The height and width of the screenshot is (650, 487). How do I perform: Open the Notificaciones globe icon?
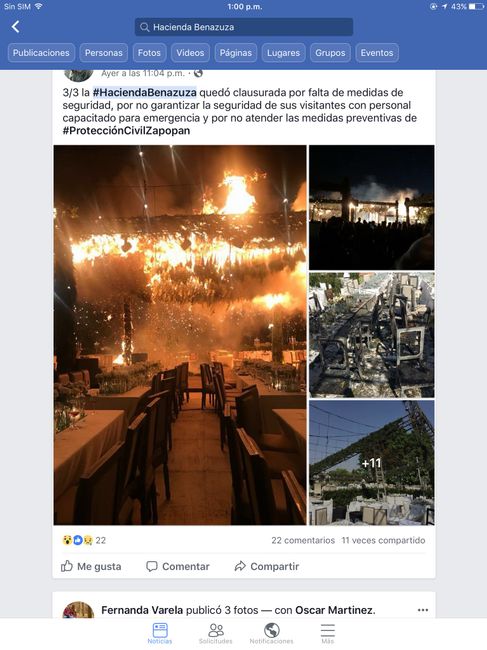271,633
